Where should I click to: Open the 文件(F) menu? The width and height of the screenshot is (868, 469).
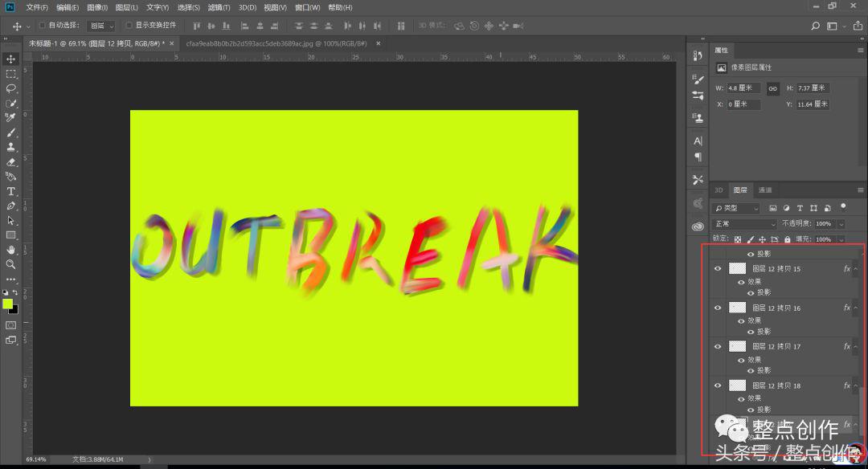coord(37,8)
